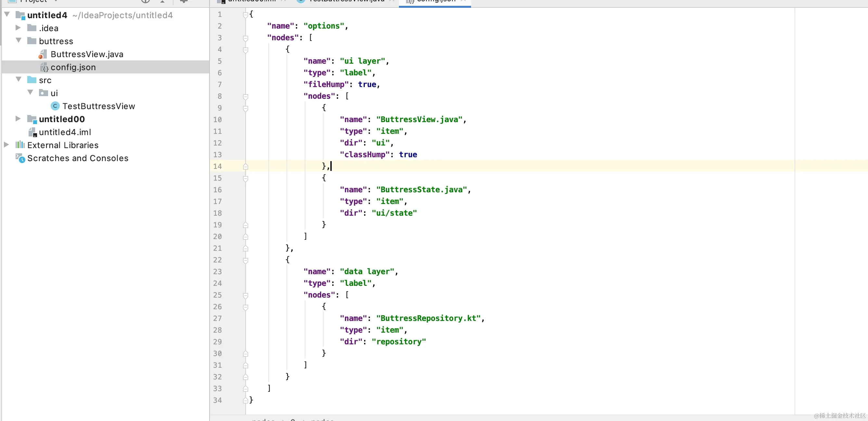
Task: Click the "ButtressView.java" string on line 10
Action: tap(419, 119)
